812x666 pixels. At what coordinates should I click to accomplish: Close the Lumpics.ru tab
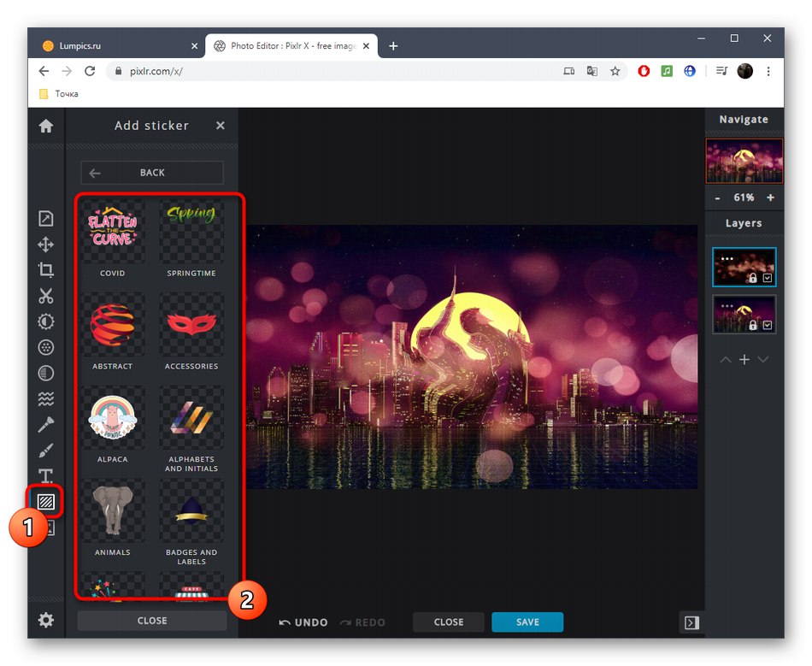point(194,46)
